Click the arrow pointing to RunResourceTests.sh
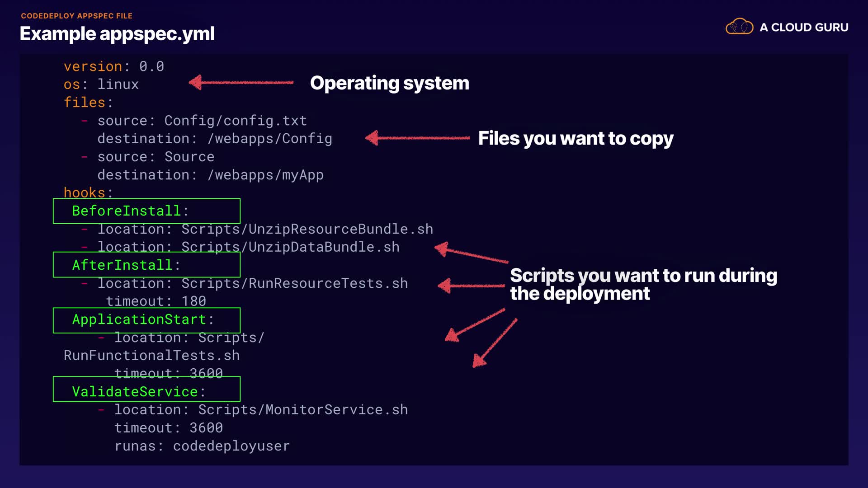Viewport: 868px width, 488px height. (471, 286)
